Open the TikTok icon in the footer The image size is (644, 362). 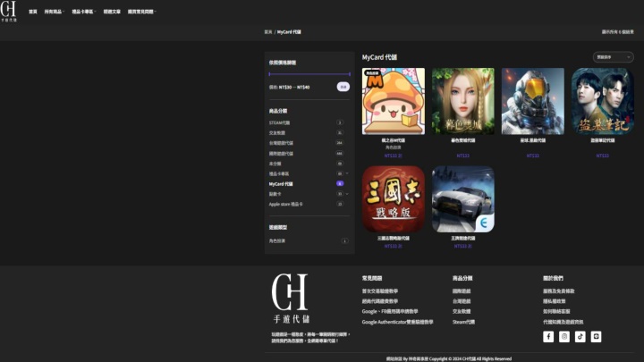(x=580, y=337)
